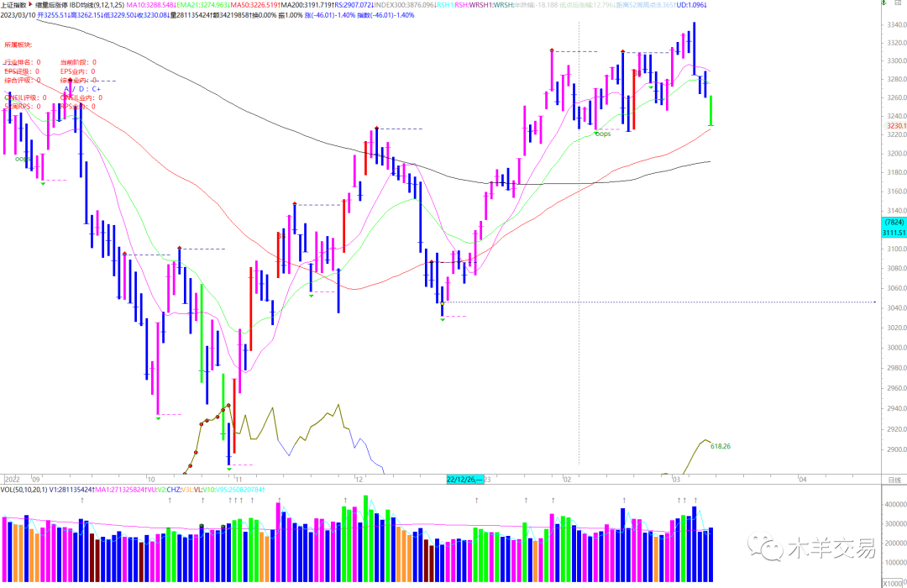Click the volume figure 量281135424
Viewport: 907px width, 588px height.
(x=191, y=15)
